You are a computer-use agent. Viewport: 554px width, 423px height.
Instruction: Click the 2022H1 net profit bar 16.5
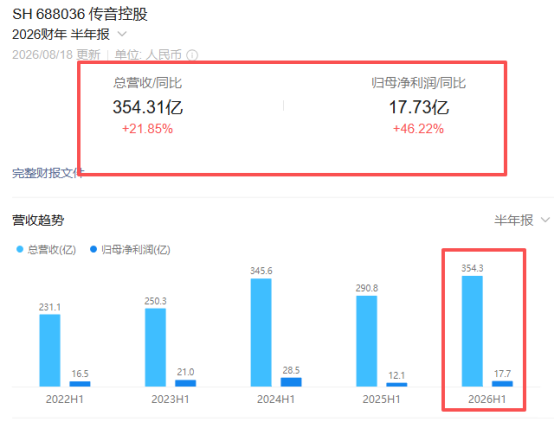point(80,384)
